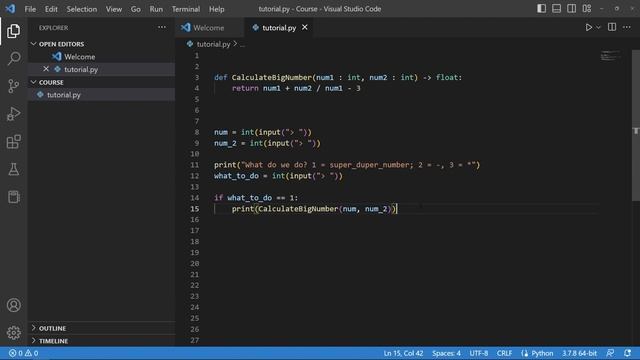Click the breadcrumb ellipsis symbol
The image size is (640, 360).
[x=242, y=44]
